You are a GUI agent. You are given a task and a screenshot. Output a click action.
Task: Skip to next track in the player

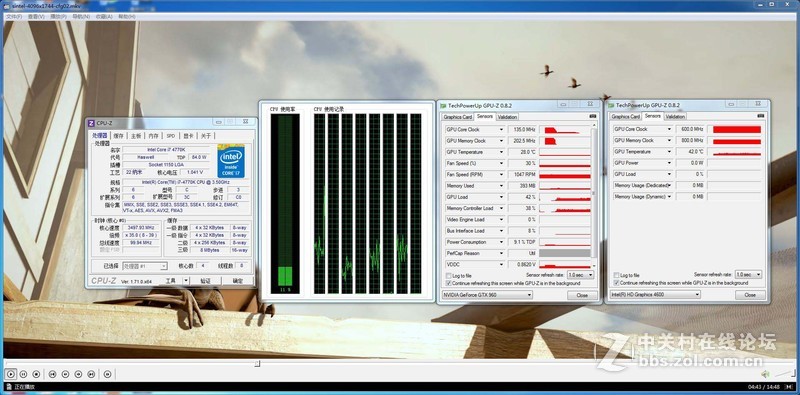click(x=91, y=374)
